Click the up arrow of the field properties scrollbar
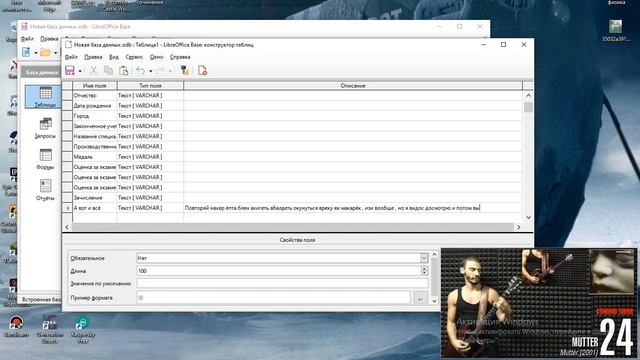Screen dimensions: 640x360 point(434,255)
